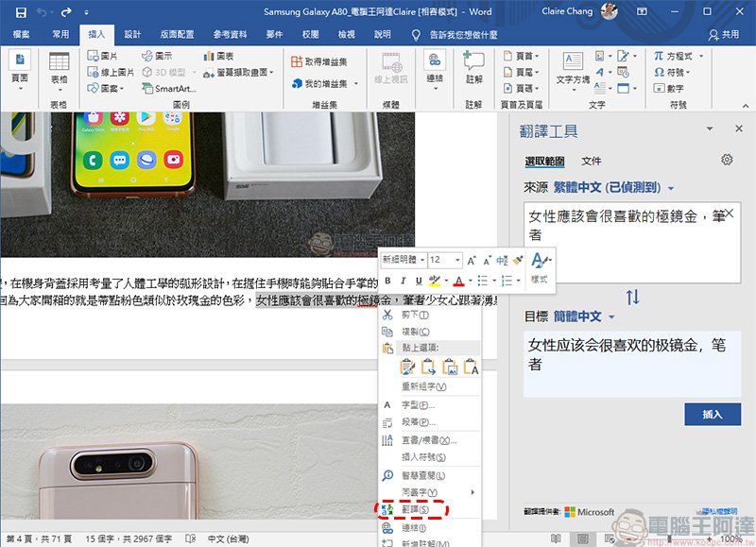Swap source and target languages arrows
The width and height of the screenshot is (756, 547).
pos(632,297)
